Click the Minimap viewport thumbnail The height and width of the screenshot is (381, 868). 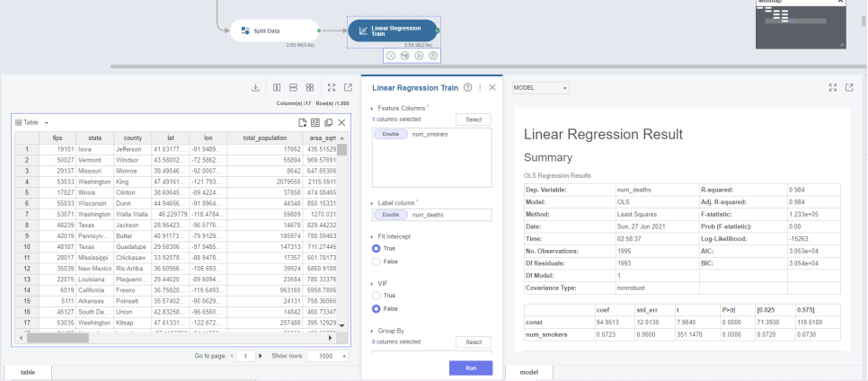tap(795, 21)
